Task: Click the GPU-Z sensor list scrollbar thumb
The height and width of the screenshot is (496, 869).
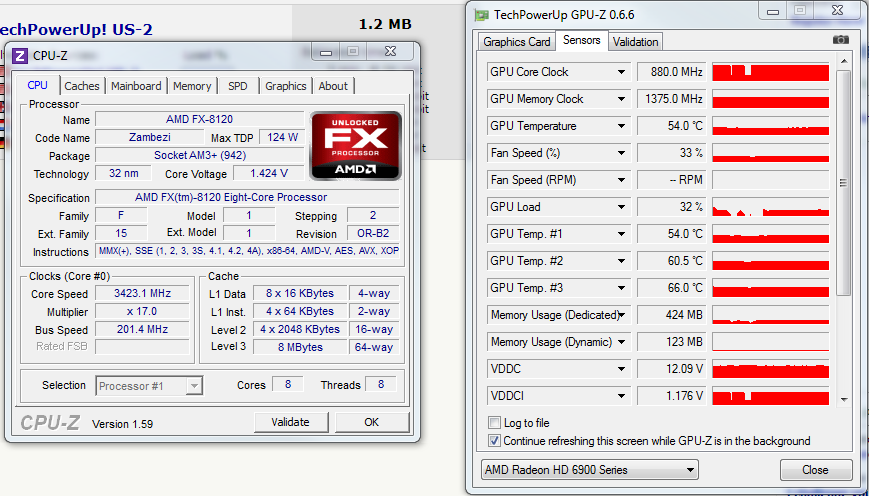Action: pos(844,183)
